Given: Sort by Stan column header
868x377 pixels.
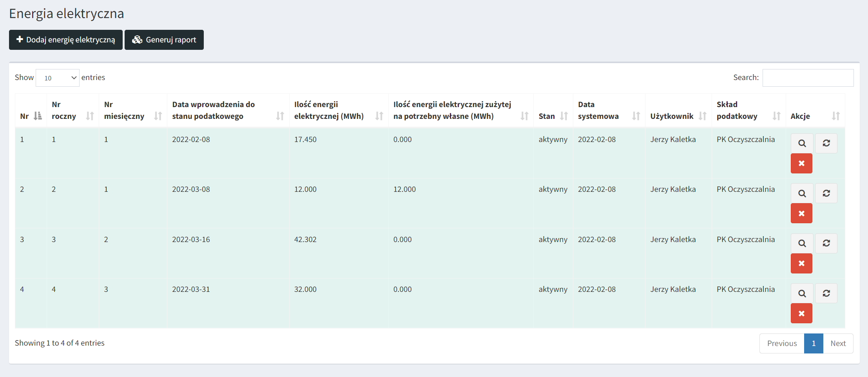Looking at the screenshot, I should click(x=553, y=116).
